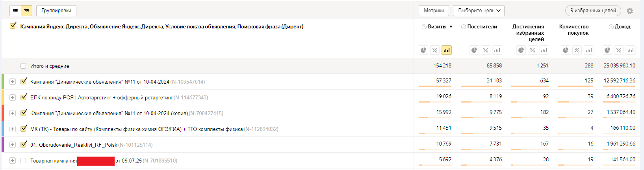Open the Группировки menu

[56, 11]
